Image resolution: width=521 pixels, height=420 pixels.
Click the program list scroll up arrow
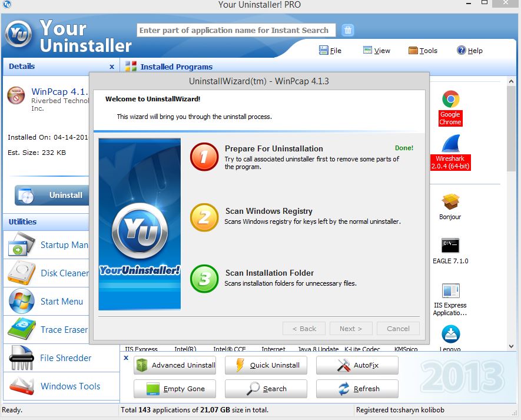pyautogui.click(x=511, y=81)
